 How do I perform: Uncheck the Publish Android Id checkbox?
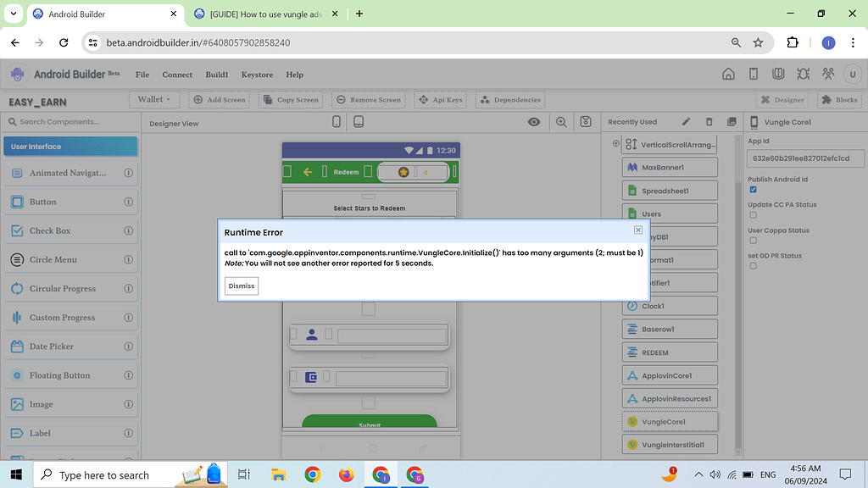pyautogui.click(x=753, y=189)
